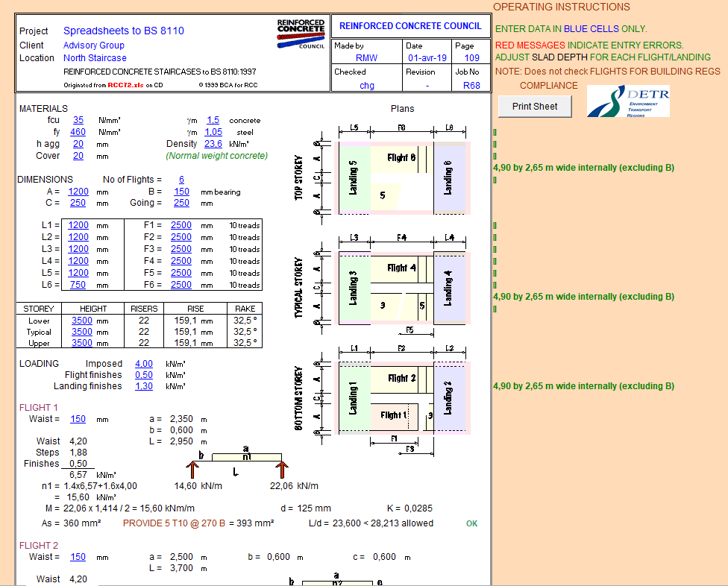Select the Imposed load value '4,00'
This screenshot has height=586, width=728.
click(144, 365)
